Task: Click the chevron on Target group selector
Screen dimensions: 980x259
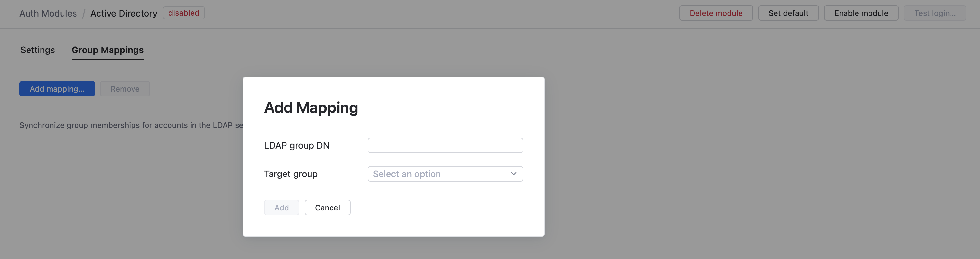Action: pos(514,174)
